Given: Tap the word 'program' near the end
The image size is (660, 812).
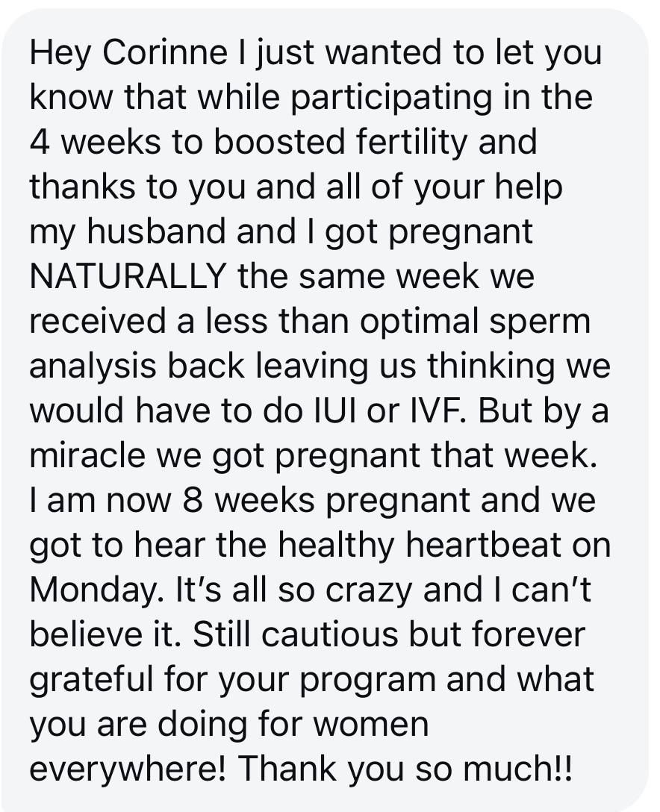Looking at the screenshot, I should point(367,679).
